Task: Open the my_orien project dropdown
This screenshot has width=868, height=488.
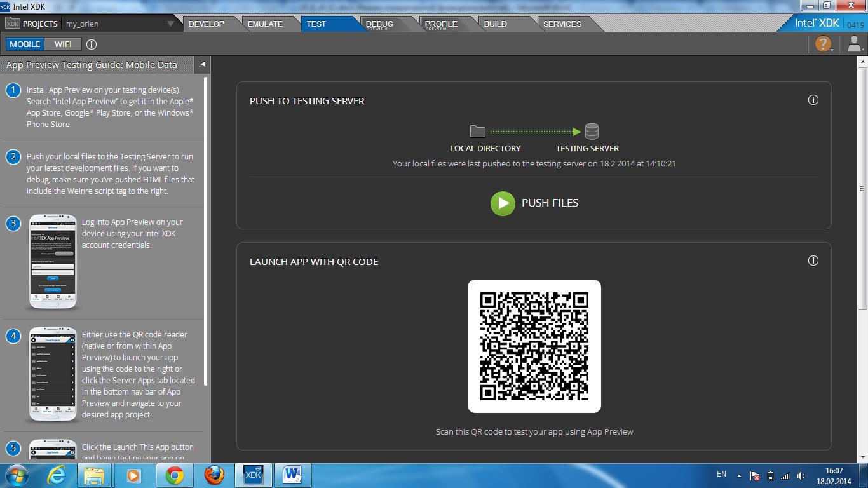Action: tap(120, 24)
